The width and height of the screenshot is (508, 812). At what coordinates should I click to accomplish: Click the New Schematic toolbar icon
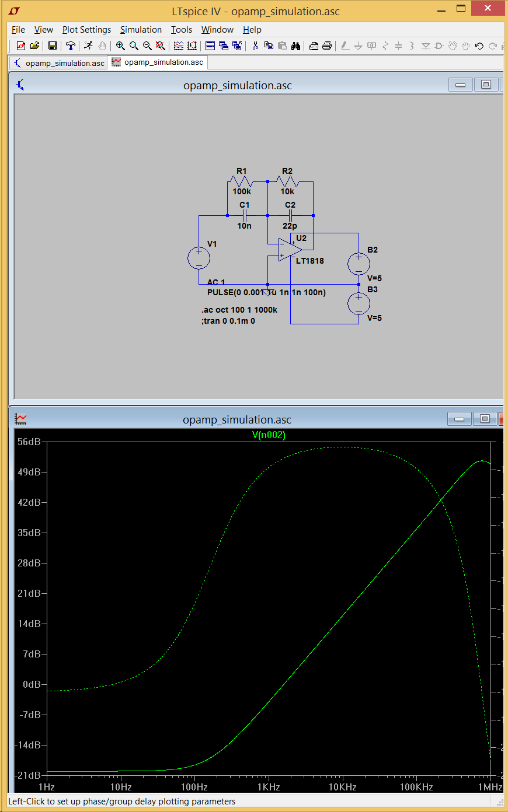[x=20, y=45]
